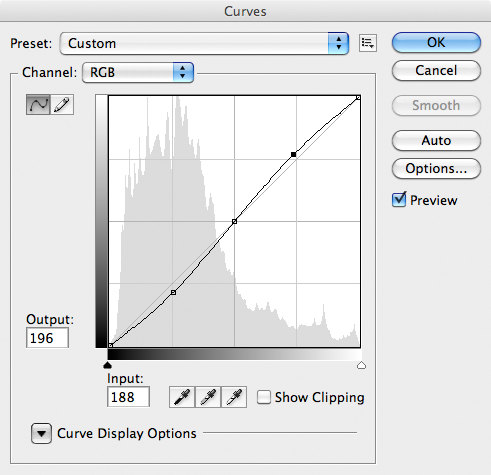This screenshot has width=491, height=475.
Task: Select the highlighted solid curve point
Action: pos(293,154)
